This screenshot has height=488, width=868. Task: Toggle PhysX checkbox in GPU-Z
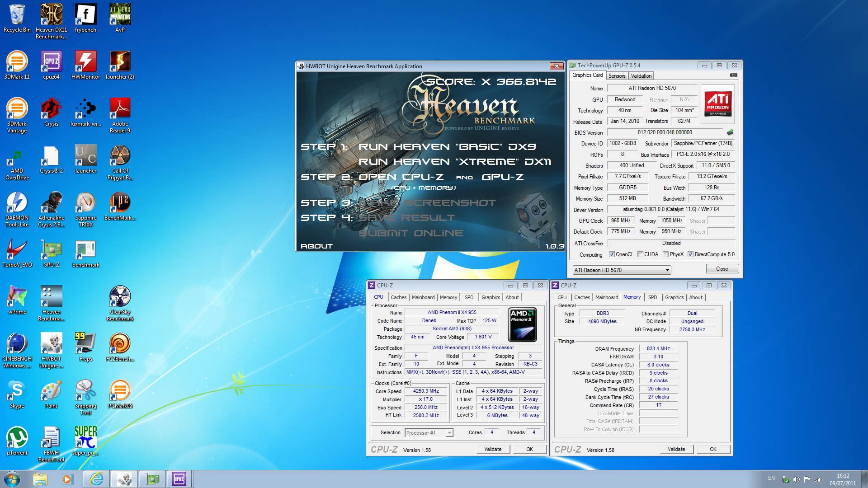point(665,254)
